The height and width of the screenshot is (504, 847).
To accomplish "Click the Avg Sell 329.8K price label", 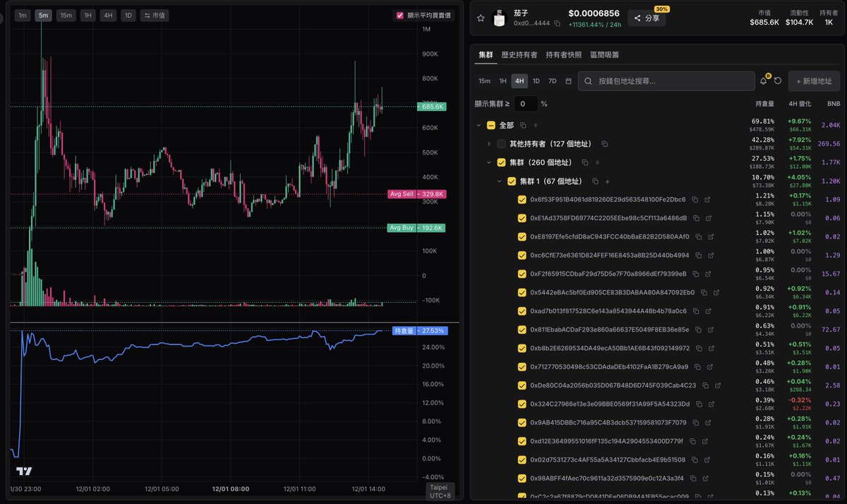I will [417, 194].
